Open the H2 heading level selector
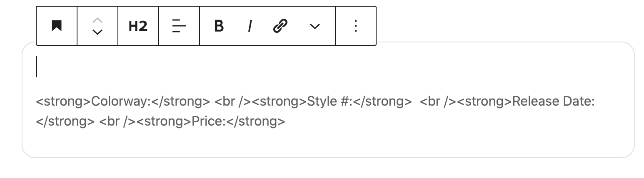 coord(138,26)
